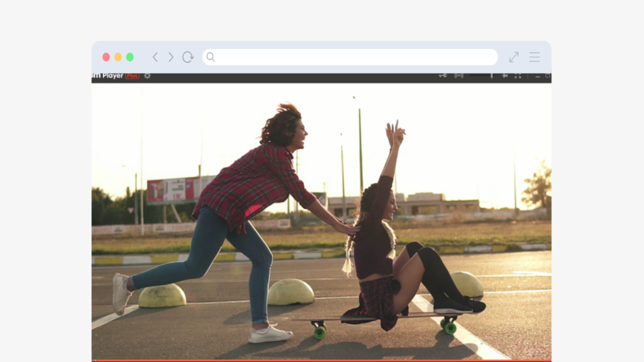This screenshot has height=362, width=644.
Task: Click the broadcast signal icon in the player
Action: tap(459, 75)
